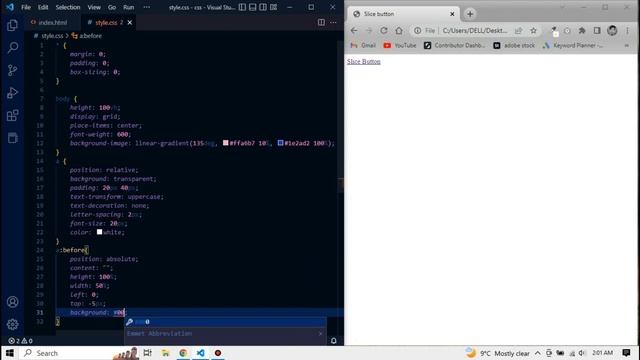
Task: Open Keyword Planner bookmark
Action: pyautogui.click(x=572, y=45)
